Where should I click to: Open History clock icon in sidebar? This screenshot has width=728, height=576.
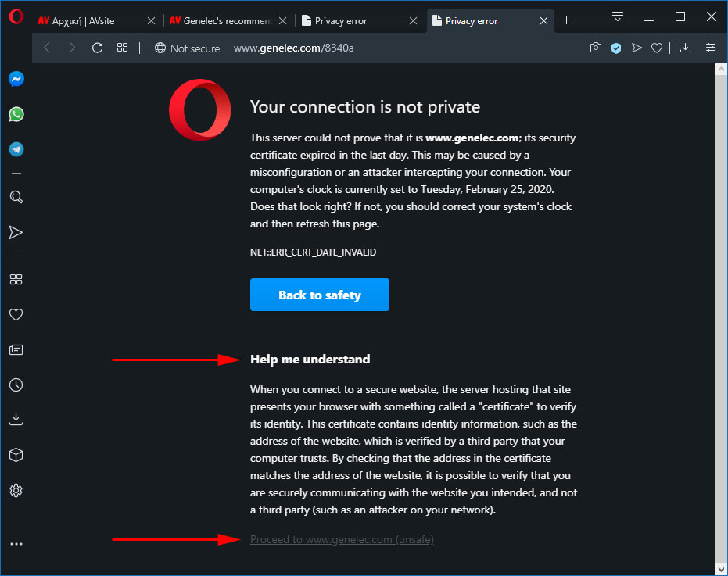point(16,385)
